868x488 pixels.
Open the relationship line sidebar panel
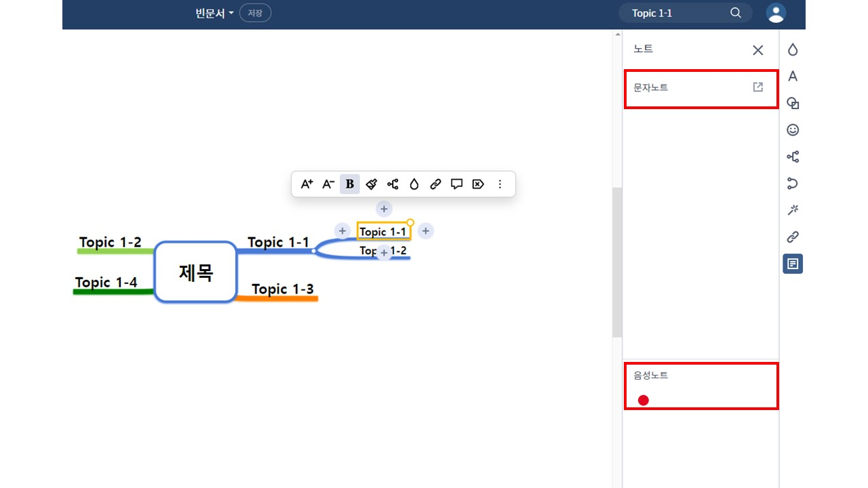point(793,183)
